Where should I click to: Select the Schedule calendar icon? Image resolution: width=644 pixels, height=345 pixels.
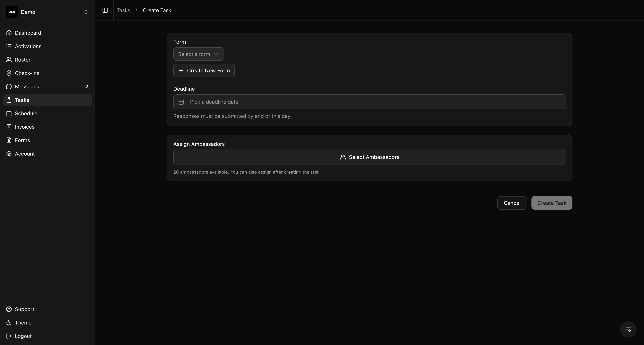[9, 113]
